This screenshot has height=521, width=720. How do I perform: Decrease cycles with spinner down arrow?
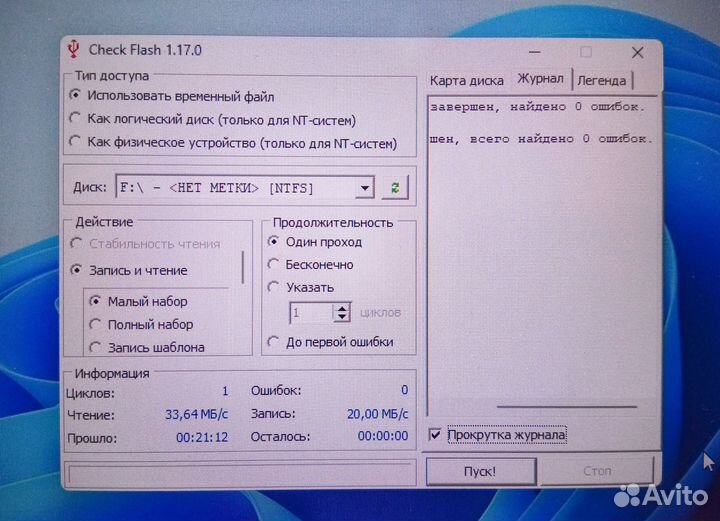pyautogui.click(x=342, y=317)
